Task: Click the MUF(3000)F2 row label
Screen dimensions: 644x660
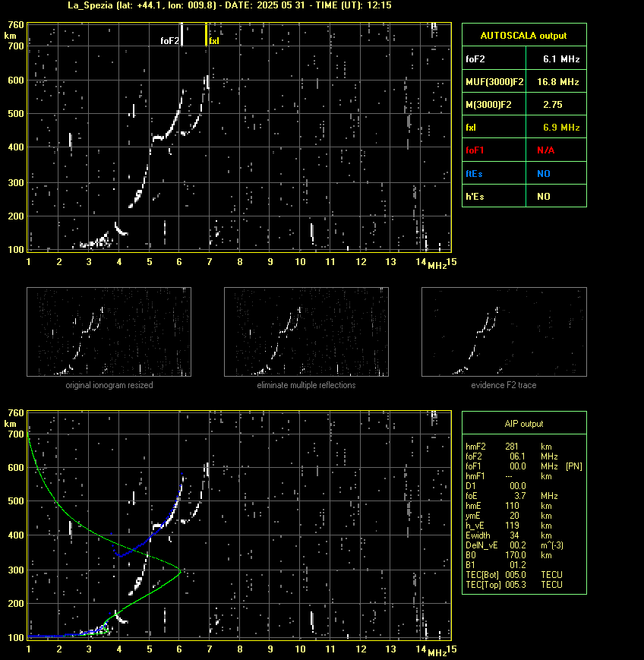Action: point(494,82)
